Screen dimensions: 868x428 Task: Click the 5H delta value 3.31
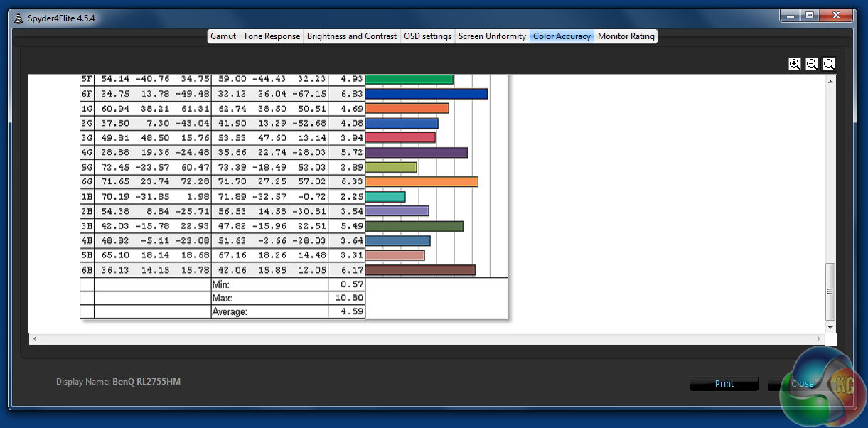coord(352,255)
